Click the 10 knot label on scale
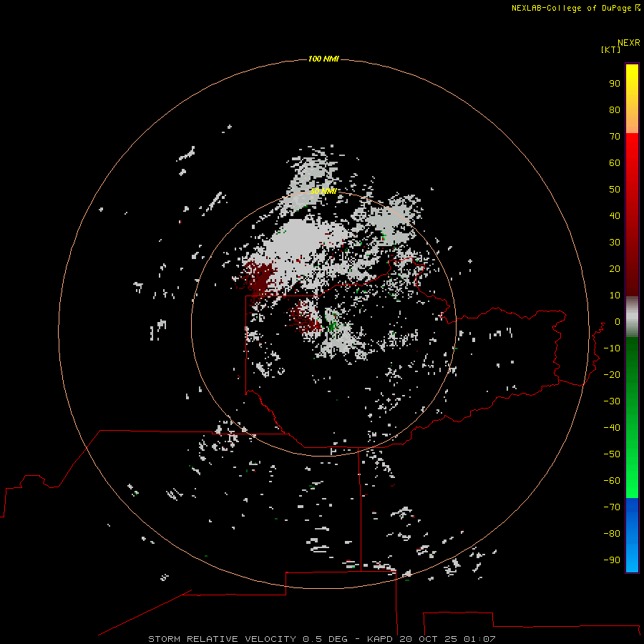Viewport: 644px width, 644px height. (615, 296)
